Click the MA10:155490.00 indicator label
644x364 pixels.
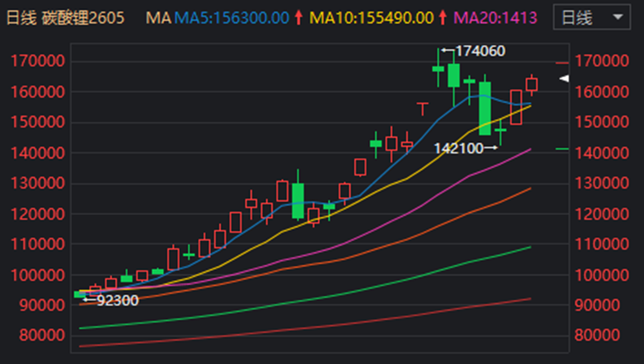tap(383, 17)
